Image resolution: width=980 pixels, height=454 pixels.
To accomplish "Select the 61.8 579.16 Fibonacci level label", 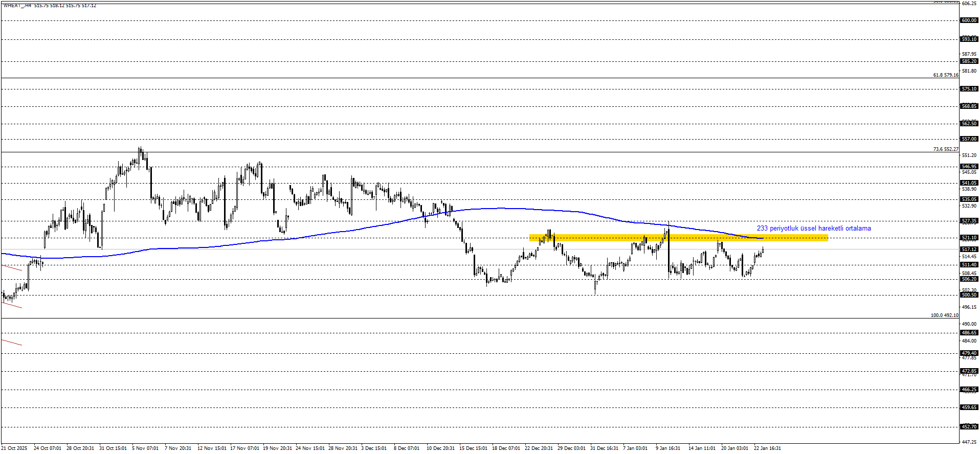I will pyautogui.click(x=945, y=75).
